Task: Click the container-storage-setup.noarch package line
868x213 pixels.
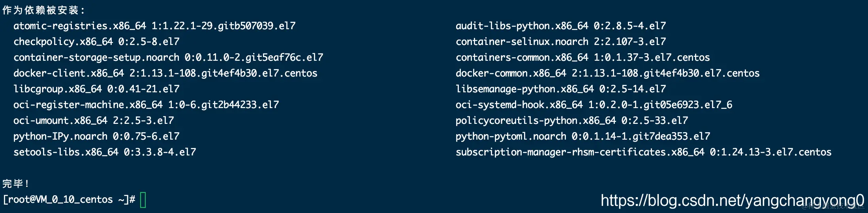Action: point(168,58)
